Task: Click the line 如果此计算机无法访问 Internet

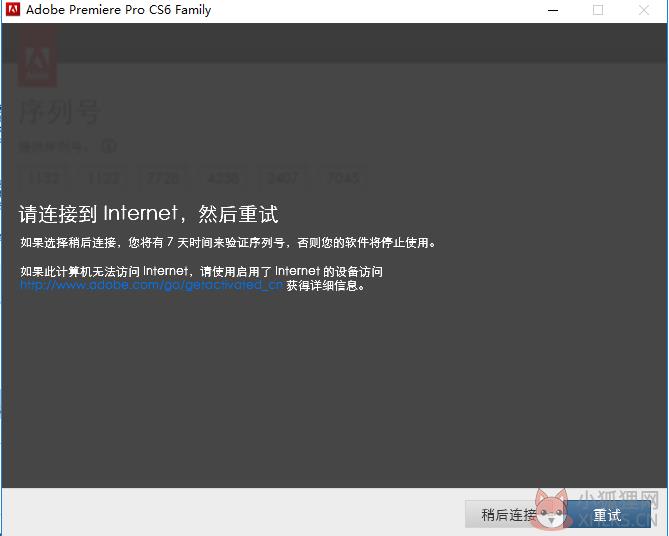Action: (201, 271)
